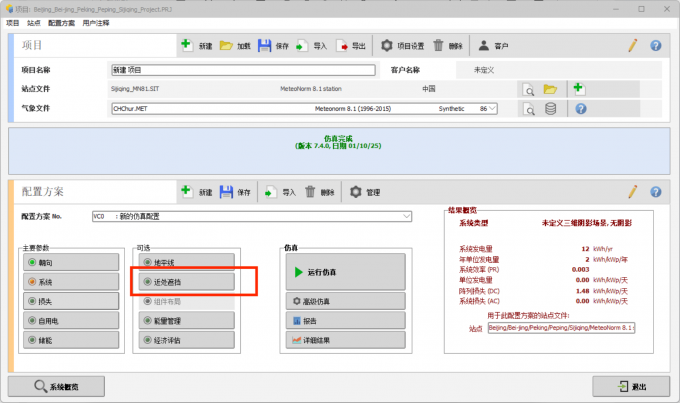Open the 站点 menu in menu bar
The height and width of the screenshot is (403, 680).
click(33, 23)
